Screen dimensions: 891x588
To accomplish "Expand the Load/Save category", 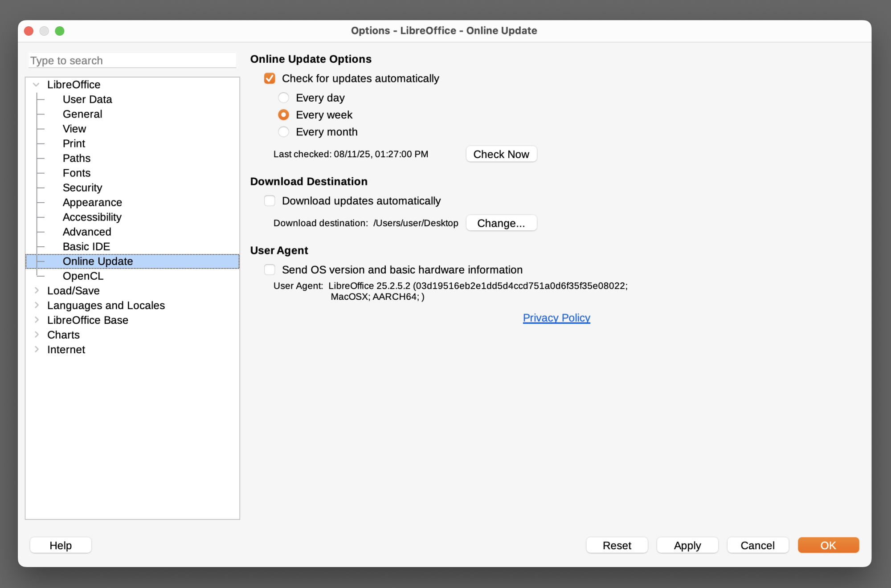I will coord(37,290).
